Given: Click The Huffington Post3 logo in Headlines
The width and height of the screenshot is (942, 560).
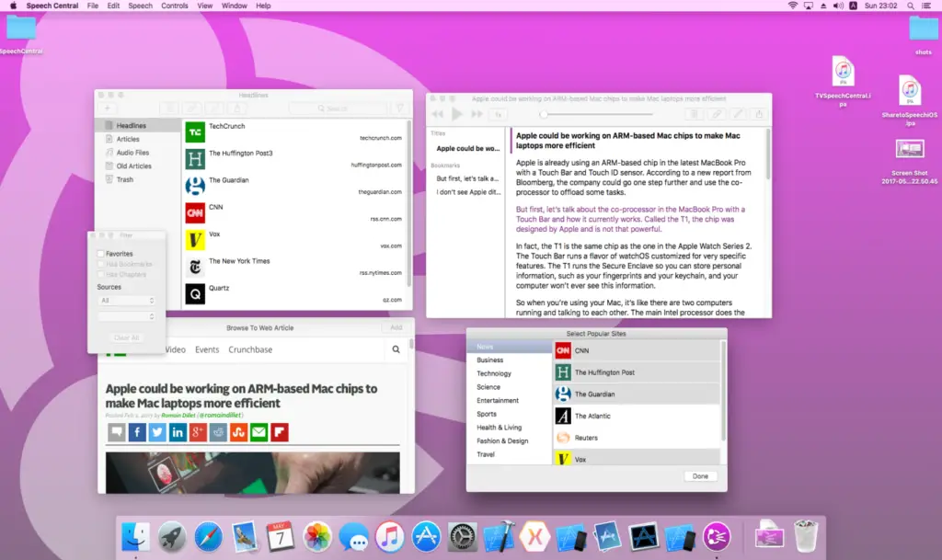Looking at the screenshot, I should click(195, 159).
